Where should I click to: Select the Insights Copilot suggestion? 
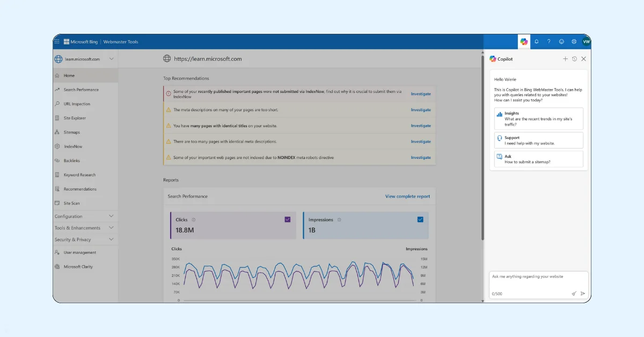pos(538,119)
